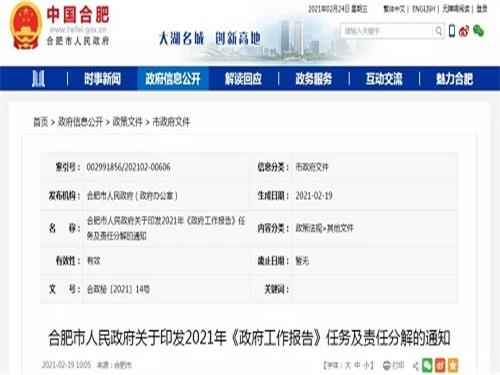The image size is (500, 375).
Task: Set font size to 大 (large)
Action: pyautogui.click(x=347, y=366)
